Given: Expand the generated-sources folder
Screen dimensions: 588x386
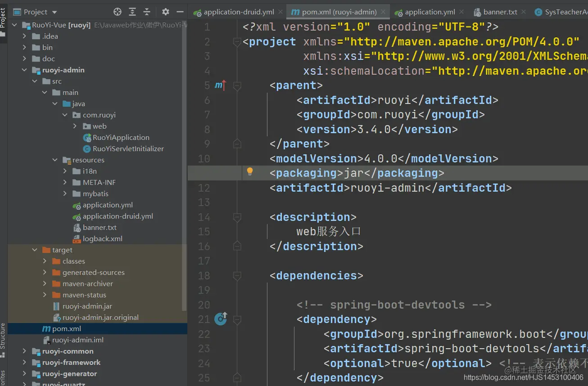Looking at the screenshot, I should tap(45, 273).
